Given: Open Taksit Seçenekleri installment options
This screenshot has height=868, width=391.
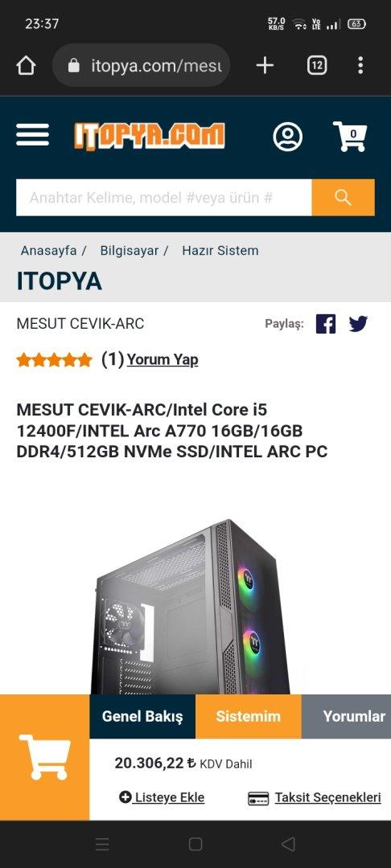Looking at the screenshot, I should (315, 798).
